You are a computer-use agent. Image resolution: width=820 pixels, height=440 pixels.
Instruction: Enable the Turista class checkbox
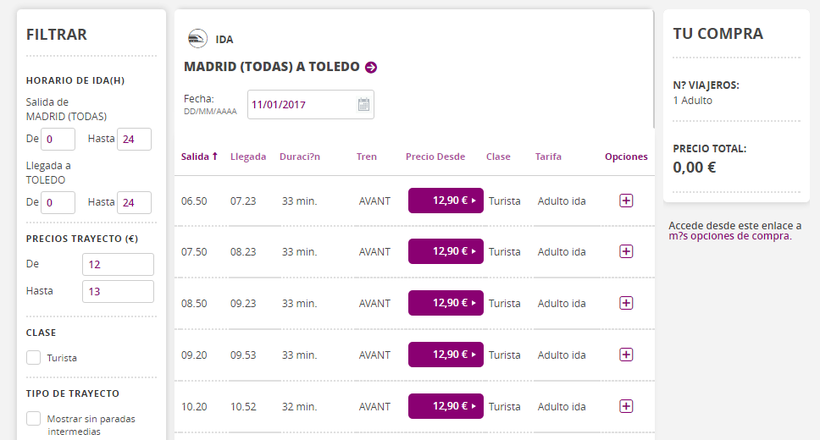point(34,357)
